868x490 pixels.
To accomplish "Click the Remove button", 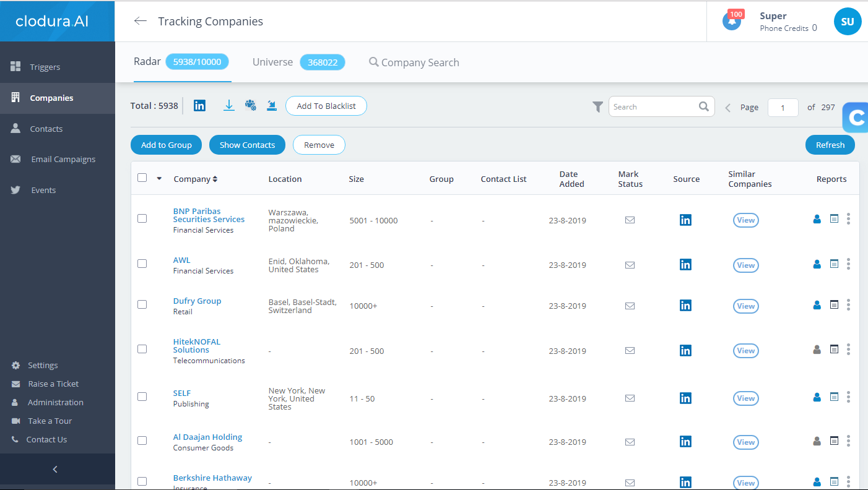I will click(x=319, y=145).
